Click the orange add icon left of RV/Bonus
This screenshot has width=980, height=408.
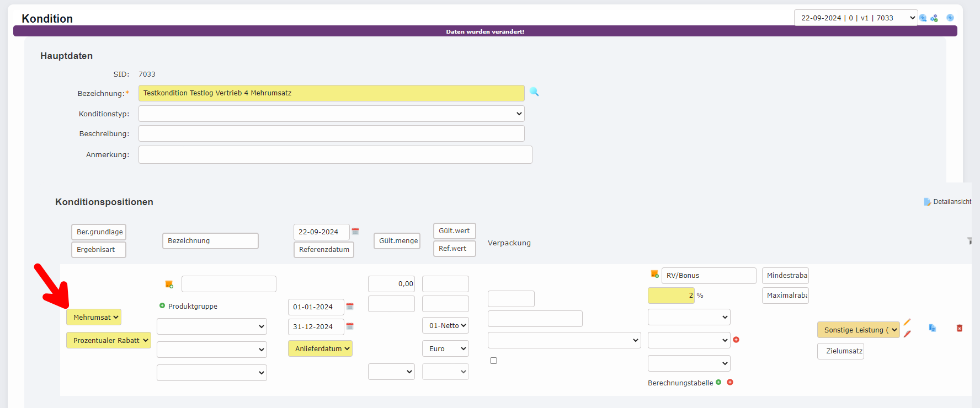[654, 274]
